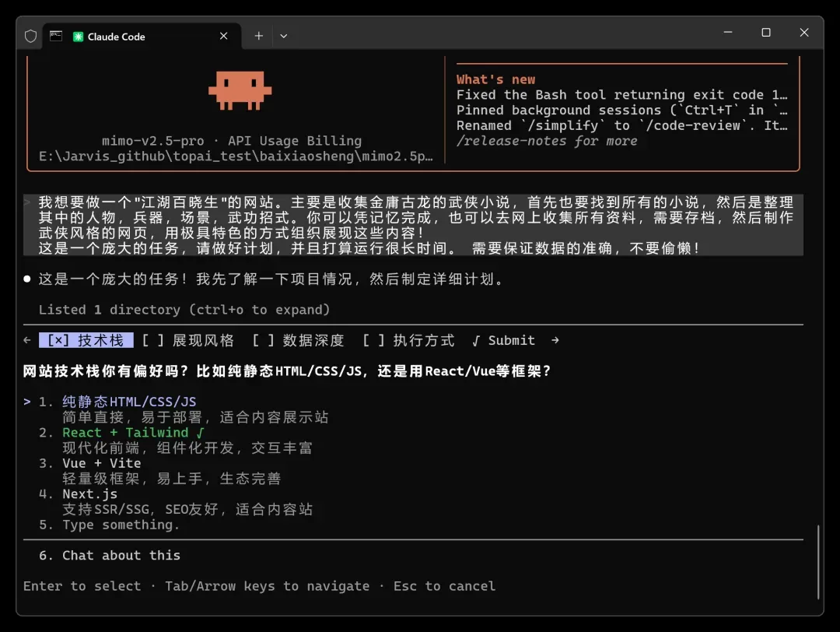Click the green Claude Code tab icon
Screen dimensions: 840x632
pos(79,37)
